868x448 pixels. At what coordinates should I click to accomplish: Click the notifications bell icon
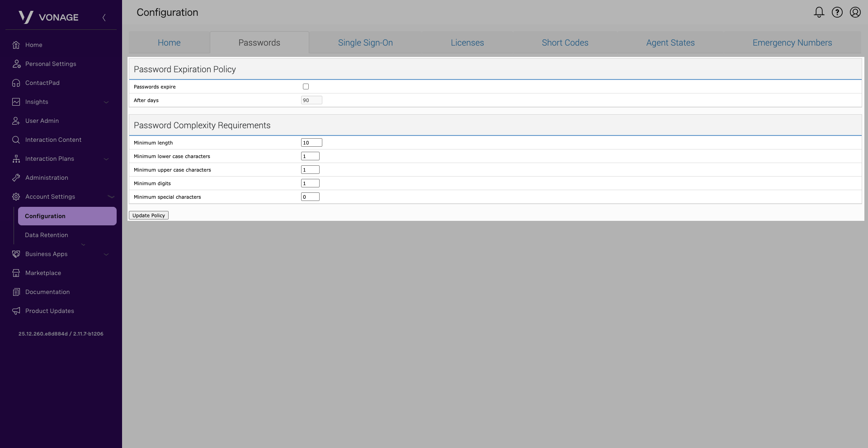pos(819,12)
